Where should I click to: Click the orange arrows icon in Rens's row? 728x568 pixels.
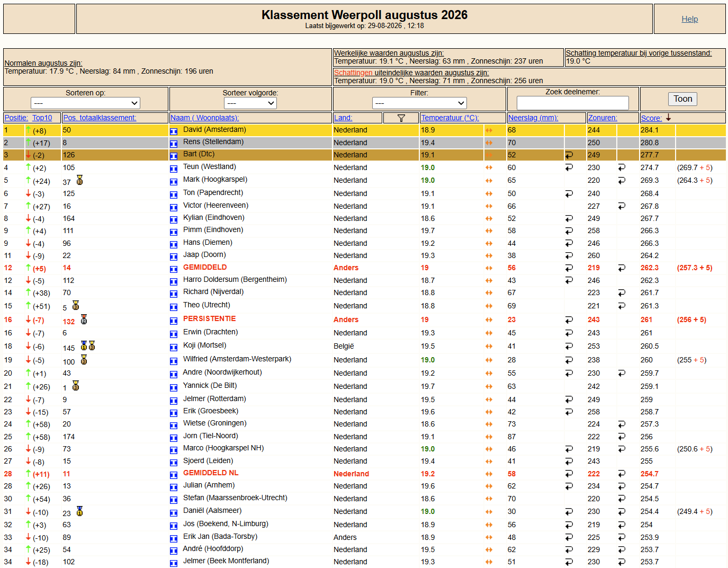(x=489, y=143)
